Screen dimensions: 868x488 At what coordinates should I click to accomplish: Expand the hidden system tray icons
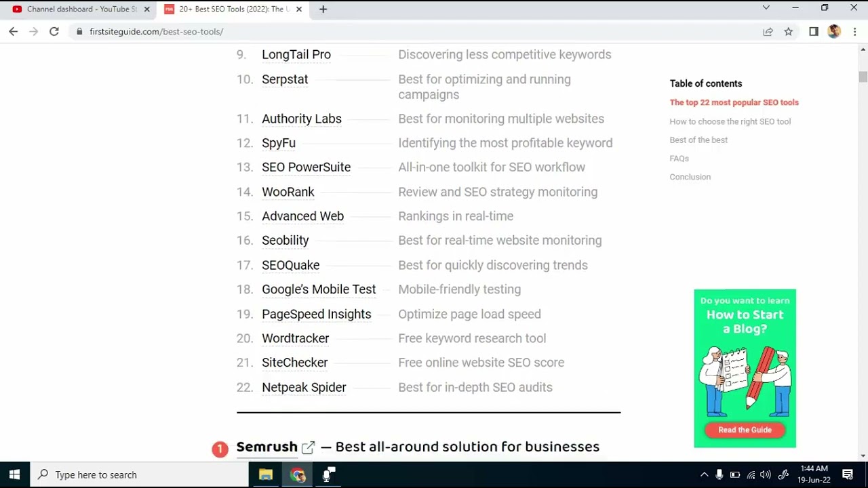tap(705, 474)
